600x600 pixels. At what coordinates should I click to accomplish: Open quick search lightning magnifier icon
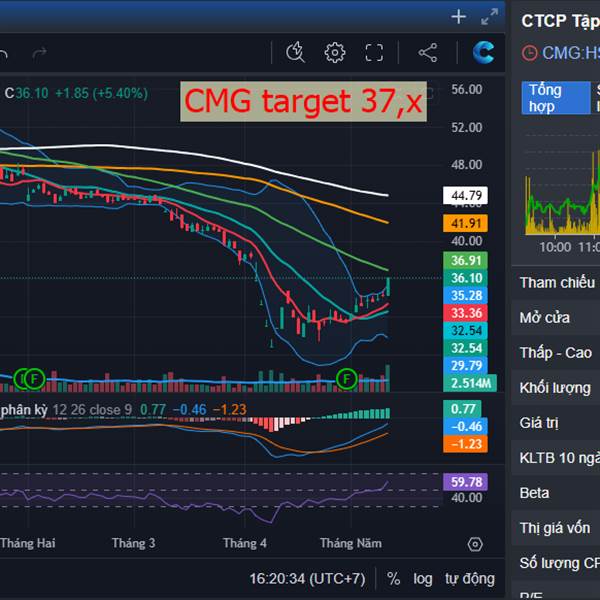pos(295,52)
